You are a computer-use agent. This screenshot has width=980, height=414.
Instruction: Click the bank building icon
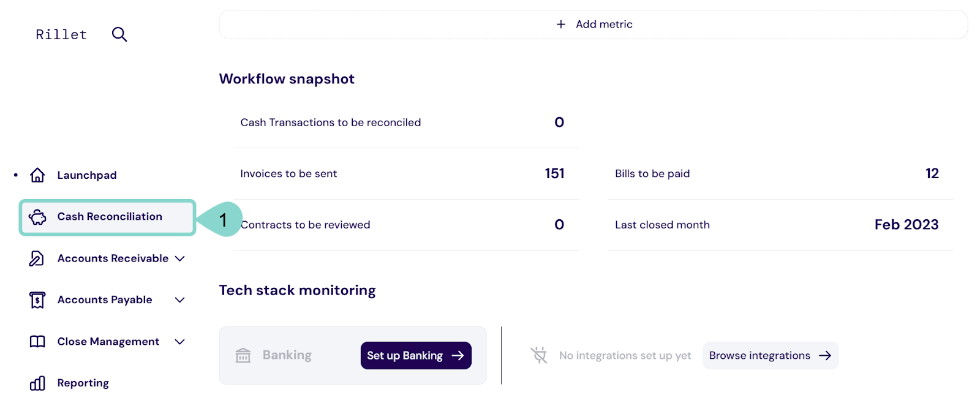point(243,356)
